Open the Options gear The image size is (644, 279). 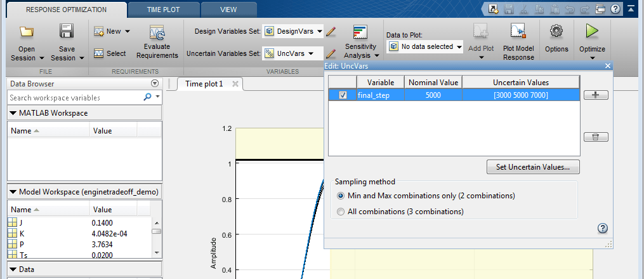point(556,32)
